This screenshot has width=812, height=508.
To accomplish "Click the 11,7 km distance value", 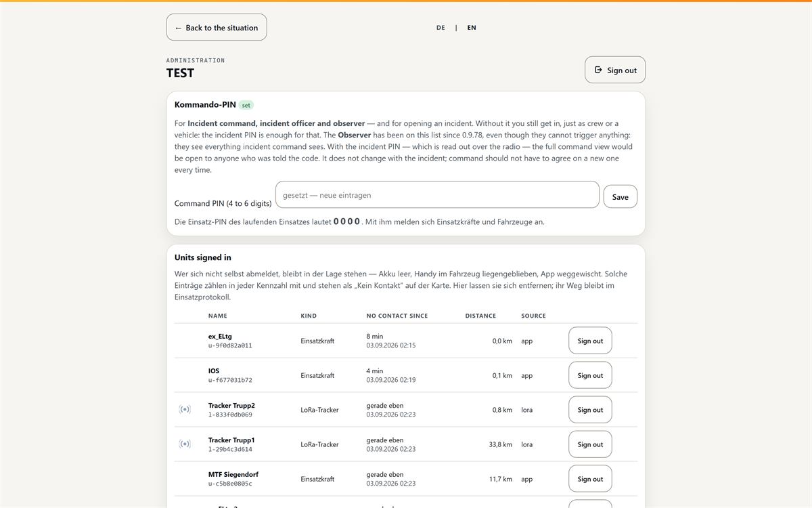I will point(501,479).
